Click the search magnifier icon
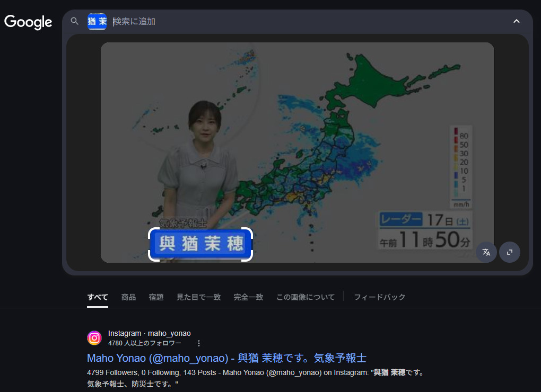541x392 pixels. coord(75,21)
